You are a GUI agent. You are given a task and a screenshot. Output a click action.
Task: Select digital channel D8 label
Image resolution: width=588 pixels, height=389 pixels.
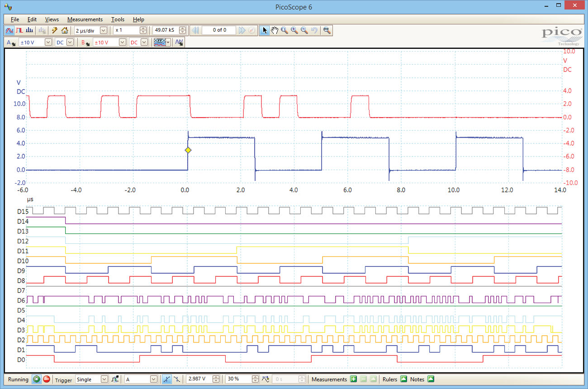point(21,280)
